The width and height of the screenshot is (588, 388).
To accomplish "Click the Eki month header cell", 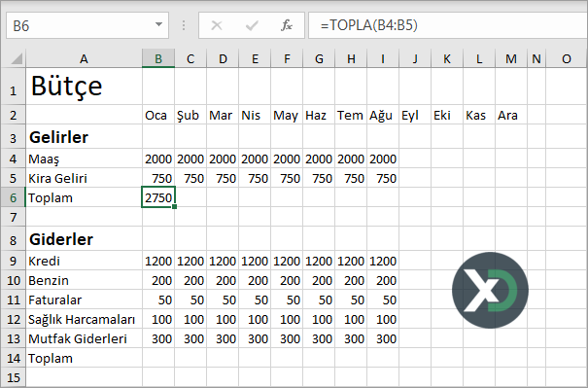I will (x=447, y=115).
